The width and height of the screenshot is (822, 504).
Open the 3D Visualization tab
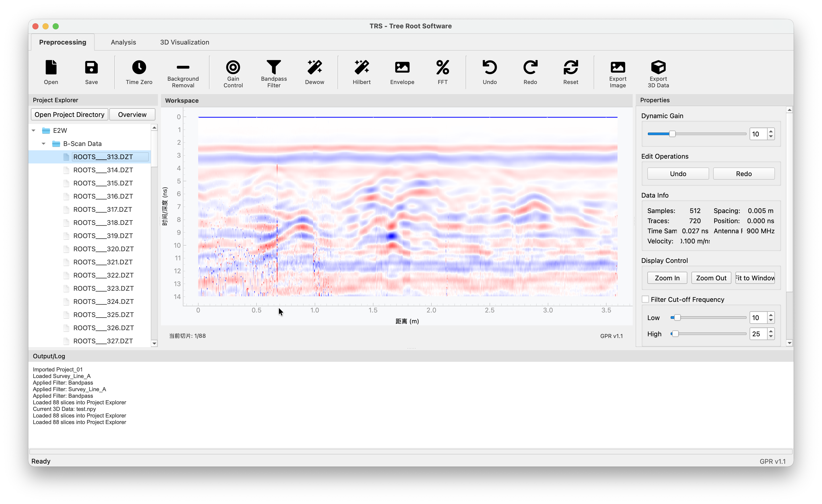click(x=184, y=42)
